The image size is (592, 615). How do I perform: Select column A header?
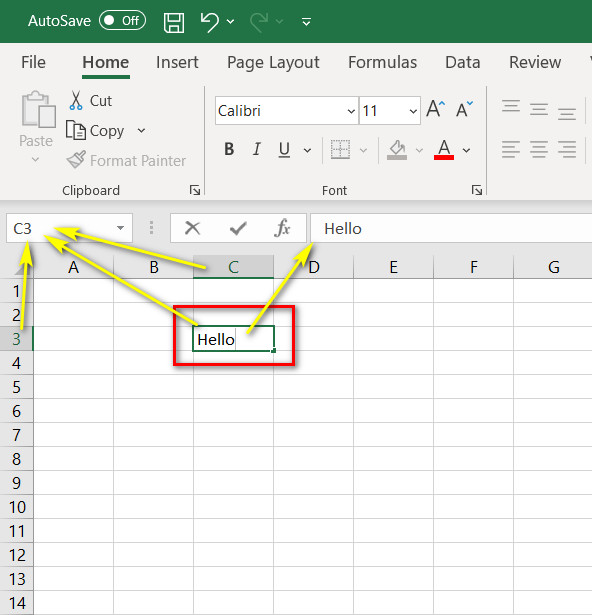[73, 267]
